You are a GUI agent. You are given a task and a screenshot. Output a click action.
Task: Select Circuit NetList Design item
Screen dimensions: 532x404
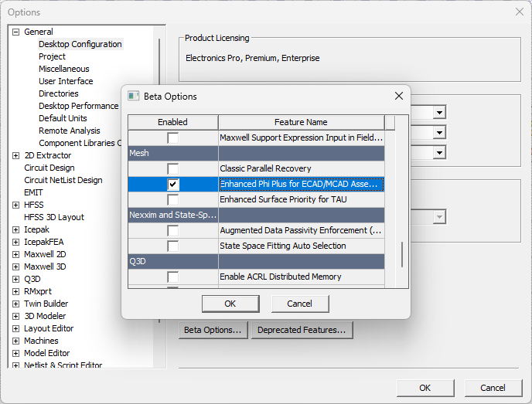coord(63,180)
